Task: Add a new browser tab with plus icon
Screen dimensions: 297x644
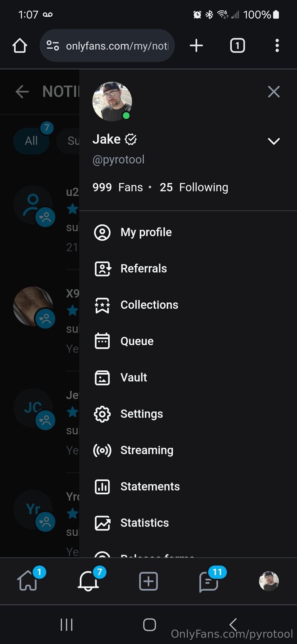Action: [x=196, y=45]
